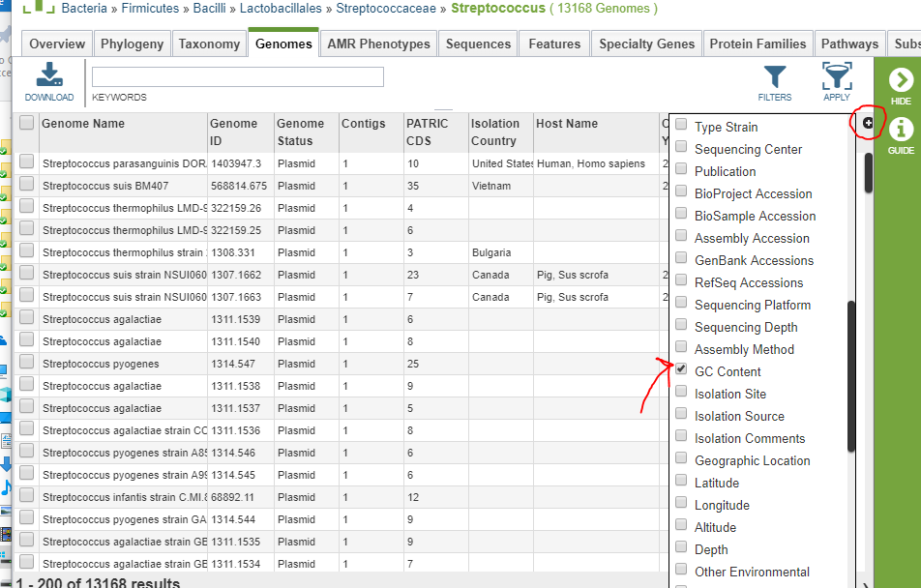
Task: Click genome ID 1307.1662
Action: pos(236,275)
